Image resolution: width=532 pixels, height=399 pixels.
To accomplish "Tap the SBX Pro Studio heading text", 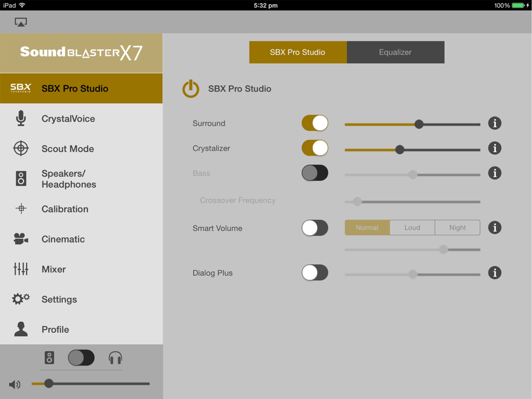I will [239, 89].
